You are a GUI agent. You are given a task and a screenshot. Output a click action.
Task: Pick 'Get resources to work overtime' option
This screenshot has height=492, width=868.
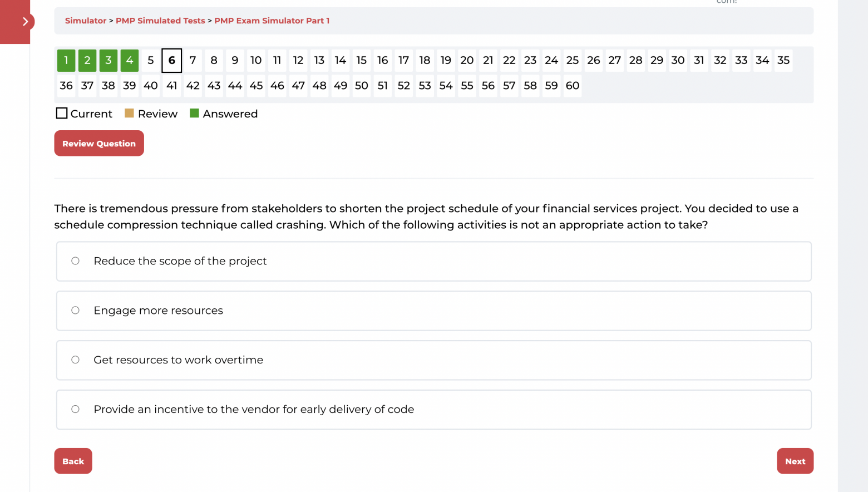pos(76,360)
